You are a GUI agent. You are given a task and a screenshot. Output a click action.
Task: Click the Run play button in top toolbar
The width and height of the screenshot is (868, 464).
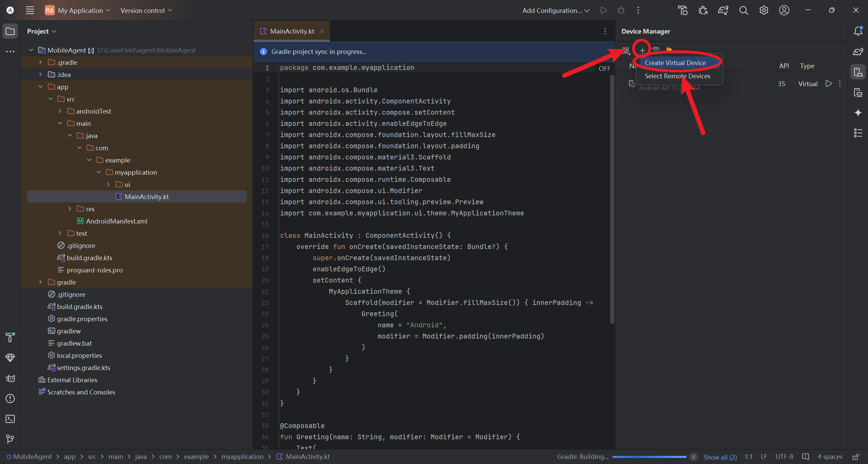(x=604, y=10)
